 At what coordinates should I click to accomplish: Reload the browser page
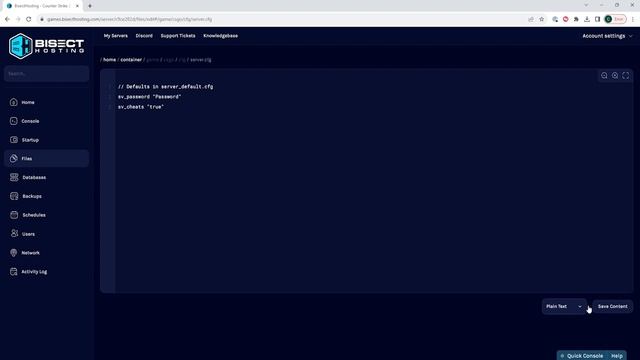pos(29,19)
